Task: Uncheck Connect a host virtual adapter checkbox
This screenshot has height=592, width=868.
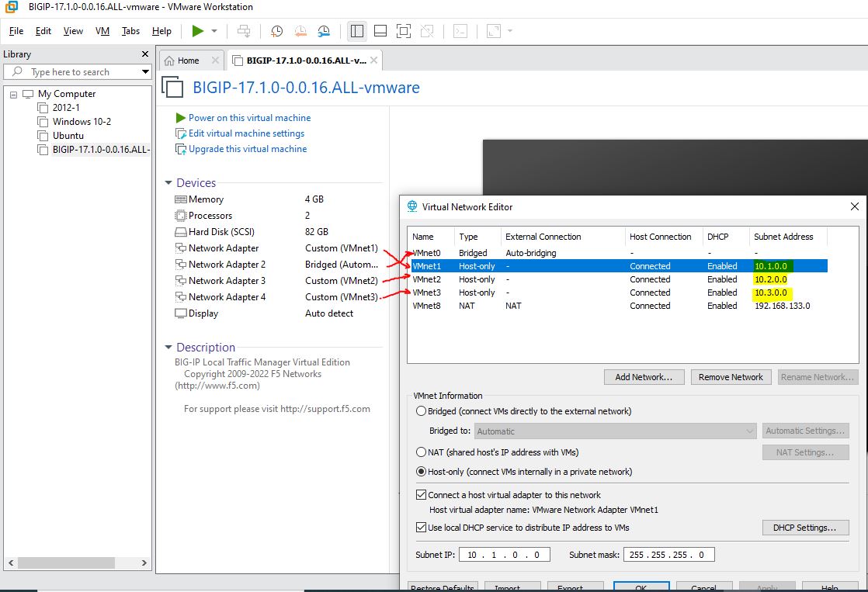Action: tap(422, 495)
